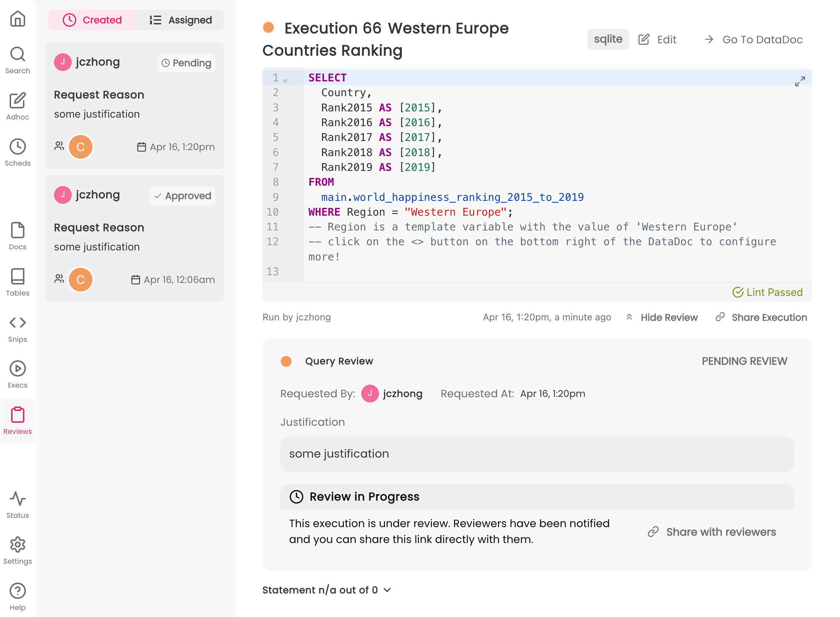Expand the query editor to fullscreen
The width and height of the screenshot is (840, 617).
coord(800,81)
